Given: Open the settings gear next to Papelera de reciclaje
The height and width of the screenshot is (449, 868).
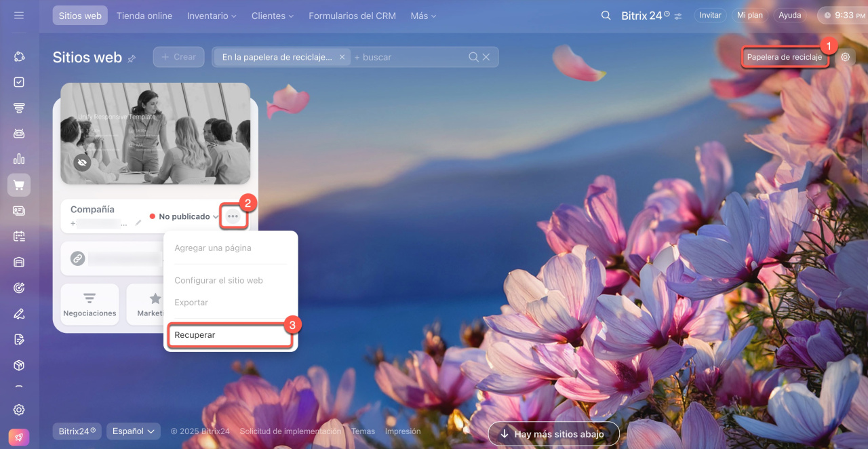Looking at the screenshot, I should [x=845, y=58].
